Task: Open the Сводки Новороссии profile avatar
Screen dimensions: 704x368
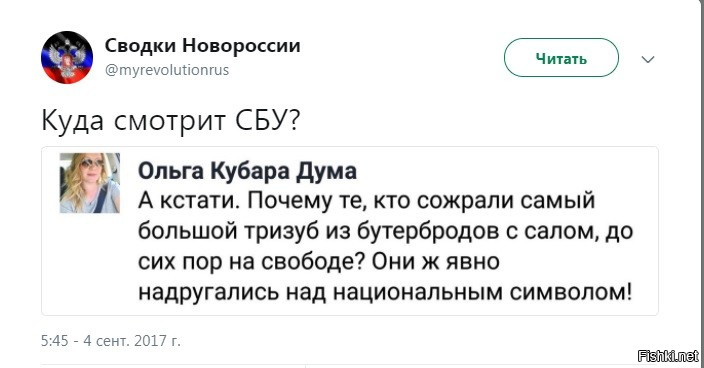Action: point(67,57)
